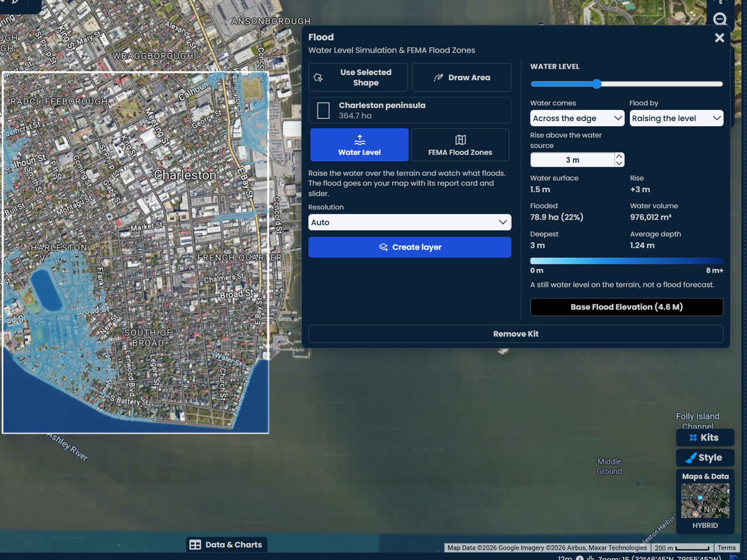Click the Create layer button
747x560 pixels.
point(410,247)
